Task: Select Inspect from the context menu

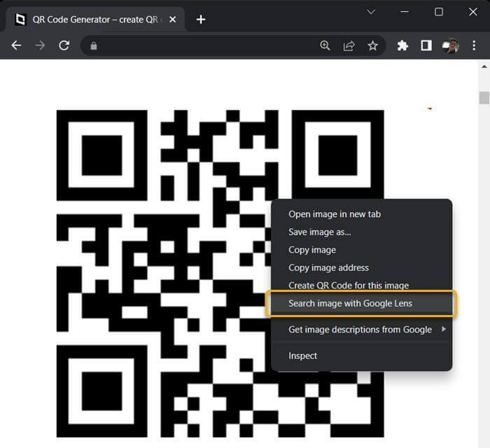Action: click(x=362, y=356)
